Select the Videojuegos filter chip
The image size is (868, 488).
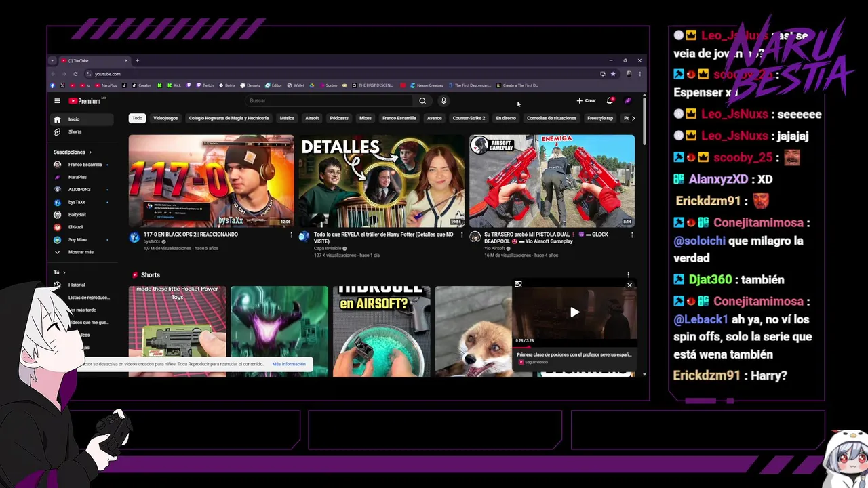[165, 118]
